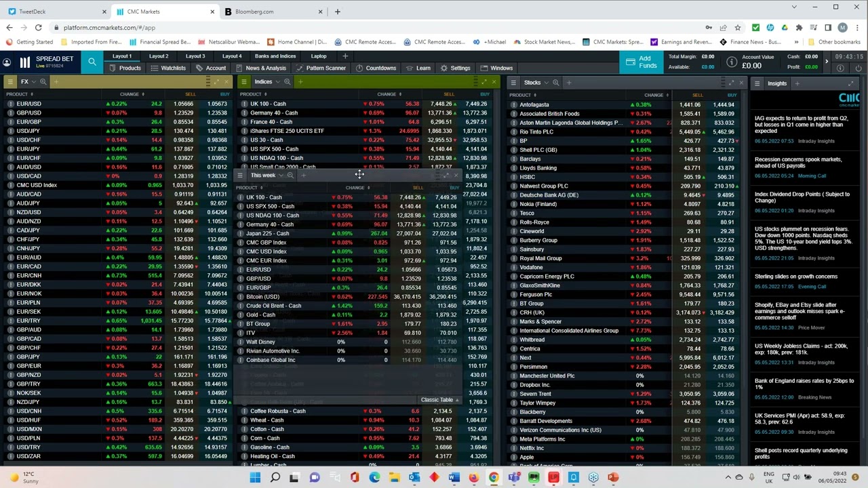The width and height of the screenshot is (868, 488).
Task: Open the FX watchlist dropdown
Action: 33,82
